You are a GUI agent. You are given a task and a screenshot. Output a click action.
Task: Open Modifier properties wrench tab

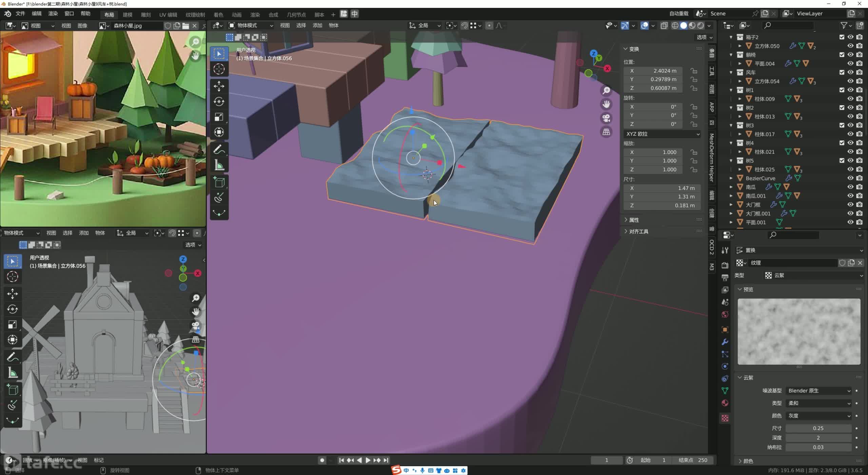[x=725, y=342]
